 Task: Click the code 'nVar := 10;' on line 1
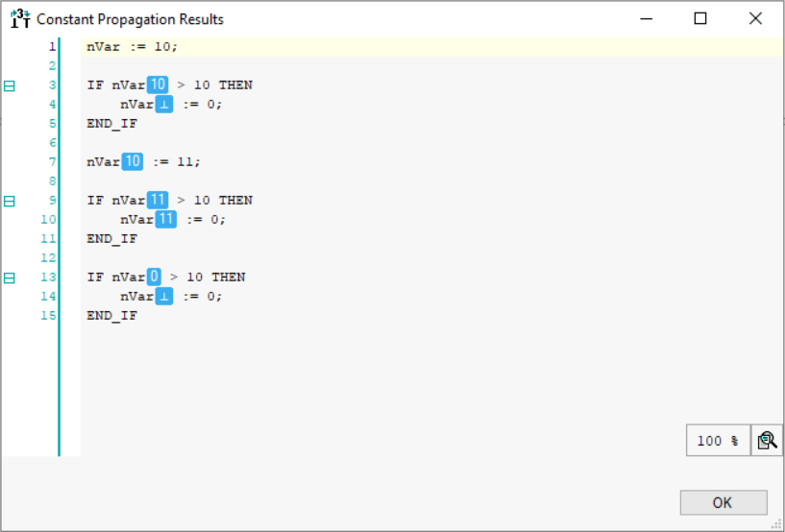[x=133, y=46]
